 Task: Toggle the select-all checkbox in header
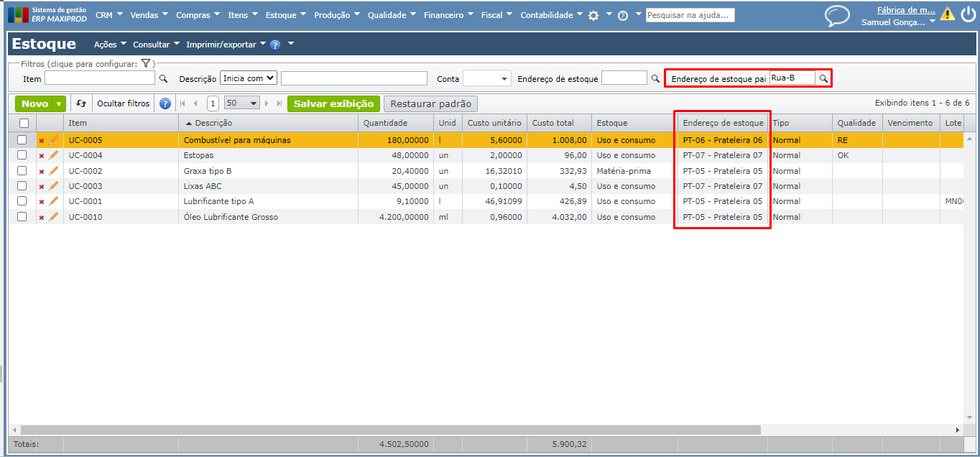pos(24,124)
